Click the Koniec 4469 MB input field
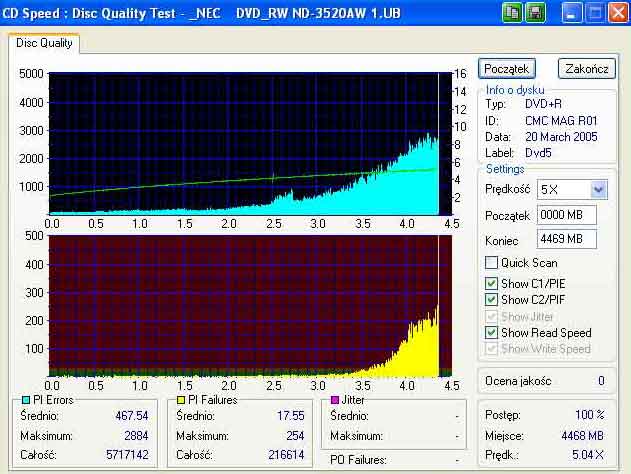The width and height of the screenshot is (631, 474). 567,239
